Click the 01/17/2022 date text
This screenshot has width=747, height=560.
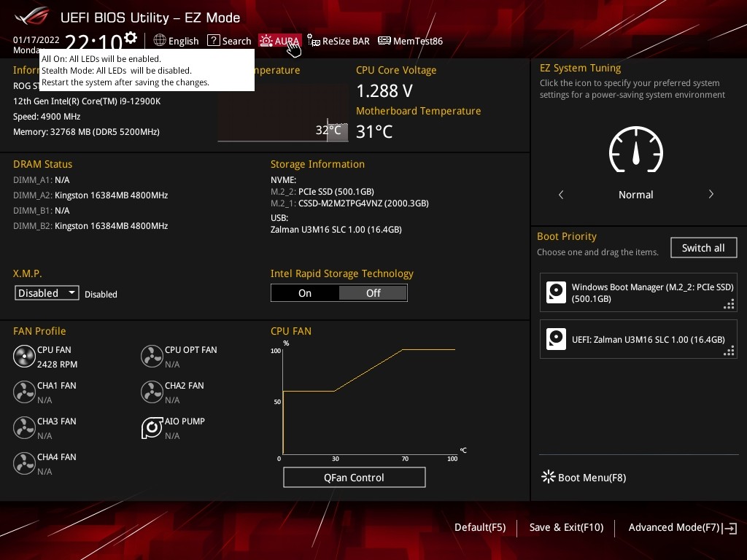tap(36, 40)
